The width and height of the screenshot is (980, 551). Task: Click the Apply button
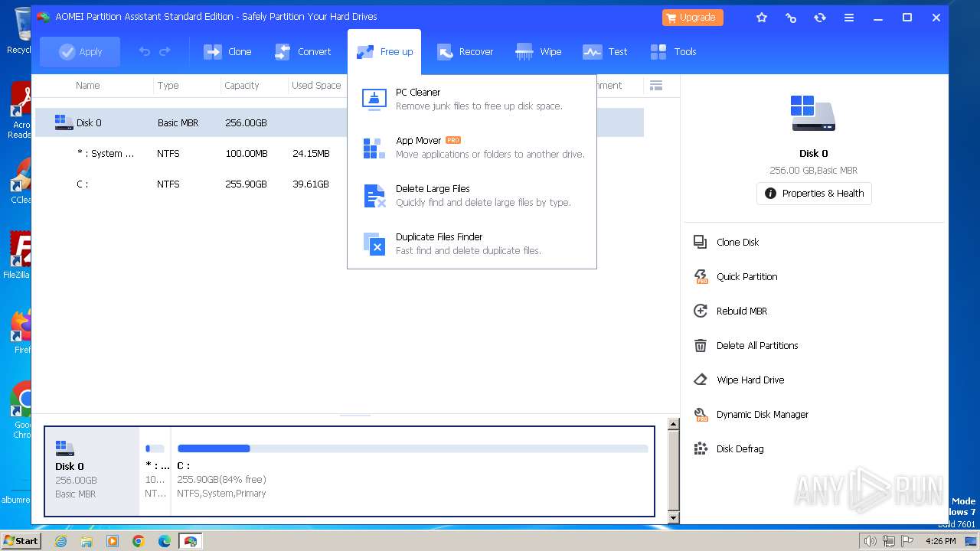[x=80, y=51]
